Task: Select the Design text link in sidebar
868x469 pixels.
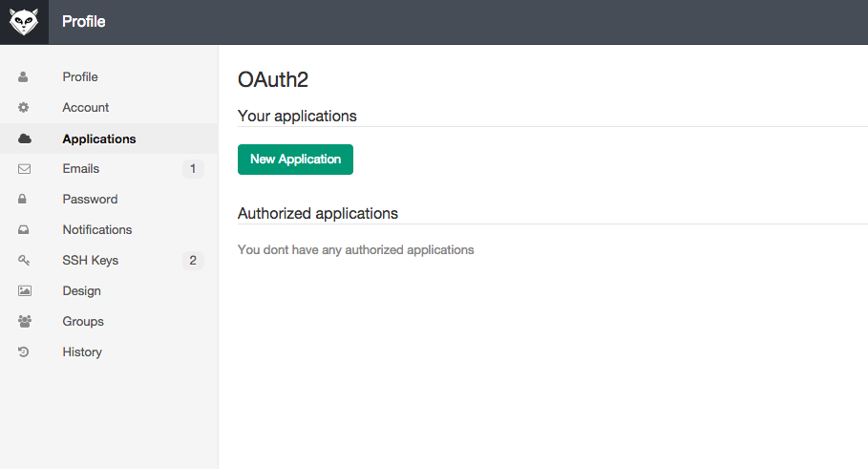Action: pos(81,291)
